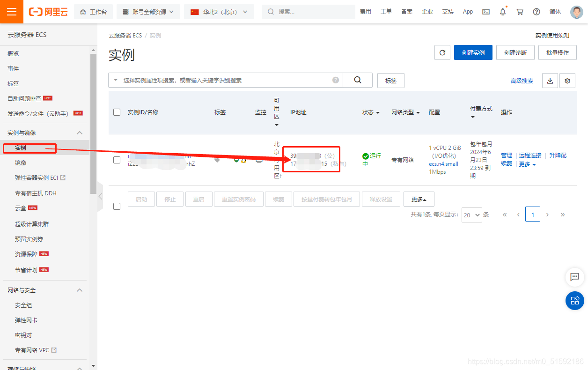This screenshot has width=588, height=370.
Task: Open the 账号全部资源 dropdown
Action: [x=148, y=12]
